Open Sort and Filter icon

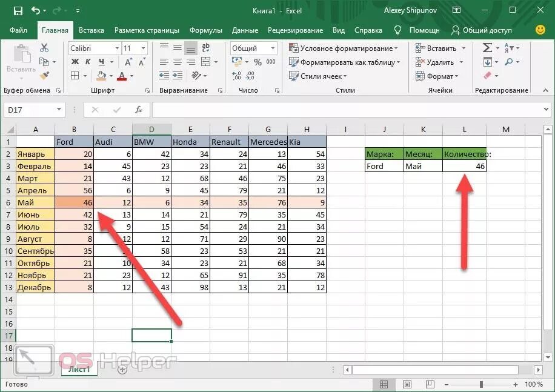click(508, 48)
